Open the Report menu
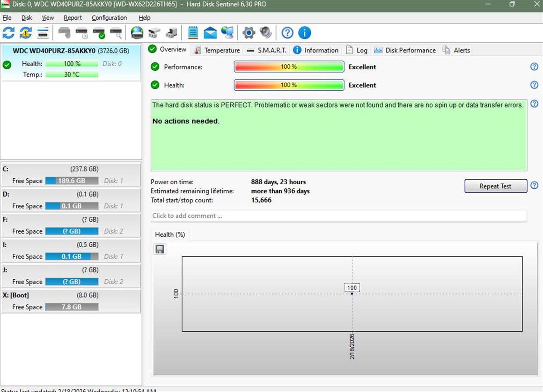The image size is (543, 392). coord(72,18)
